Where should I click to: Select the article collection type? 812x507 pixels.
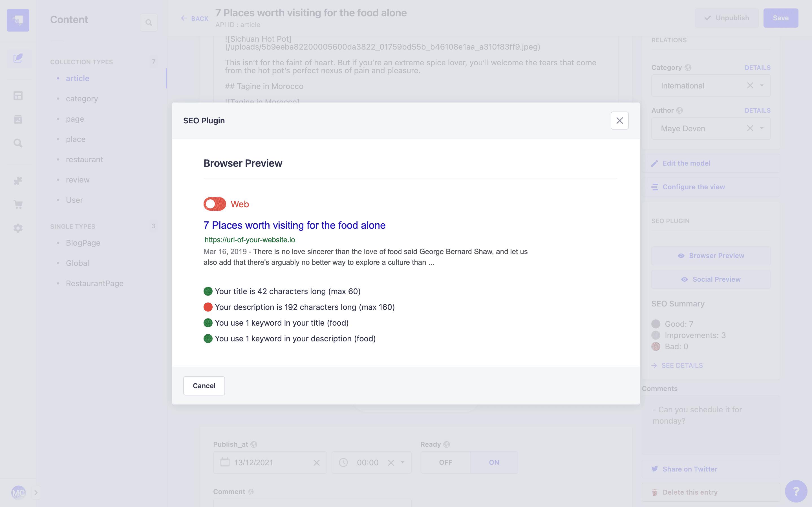77,78
